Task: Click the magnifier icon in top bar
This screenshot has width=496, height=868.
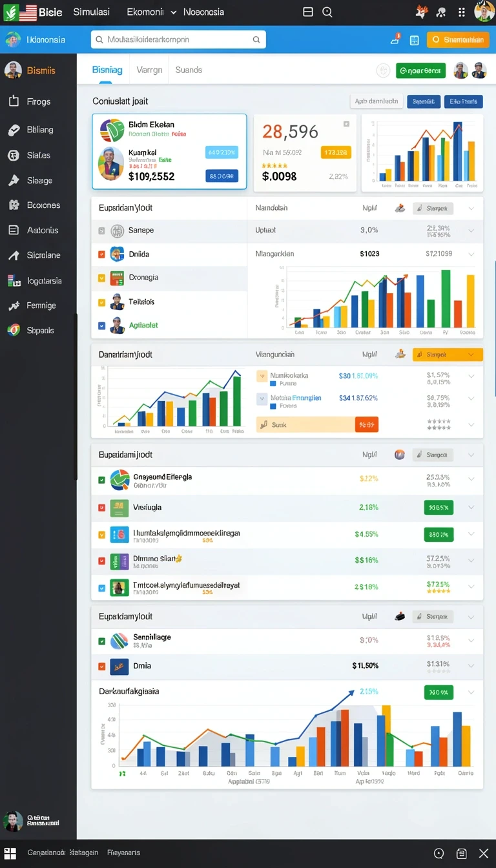Action: 327,12
